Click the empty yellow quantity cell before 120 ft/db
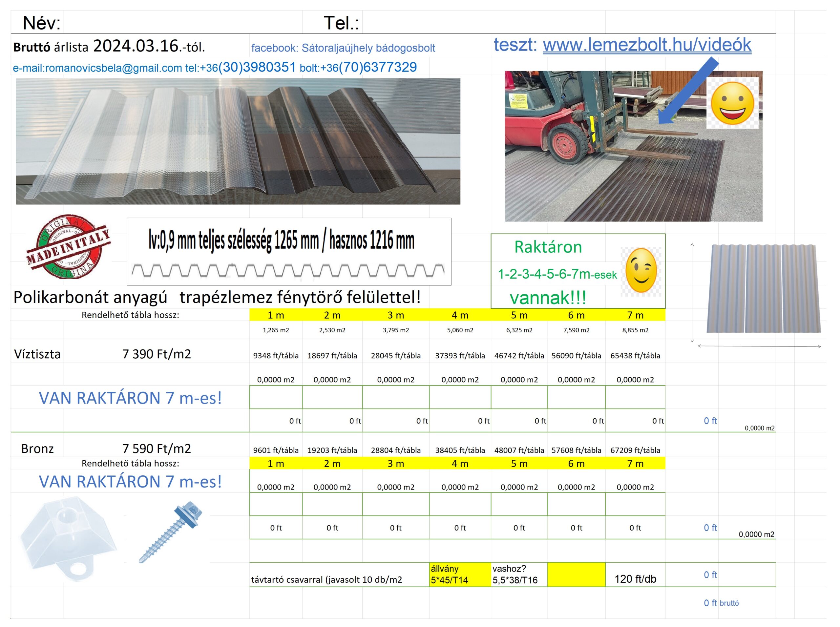 (576, 575)
